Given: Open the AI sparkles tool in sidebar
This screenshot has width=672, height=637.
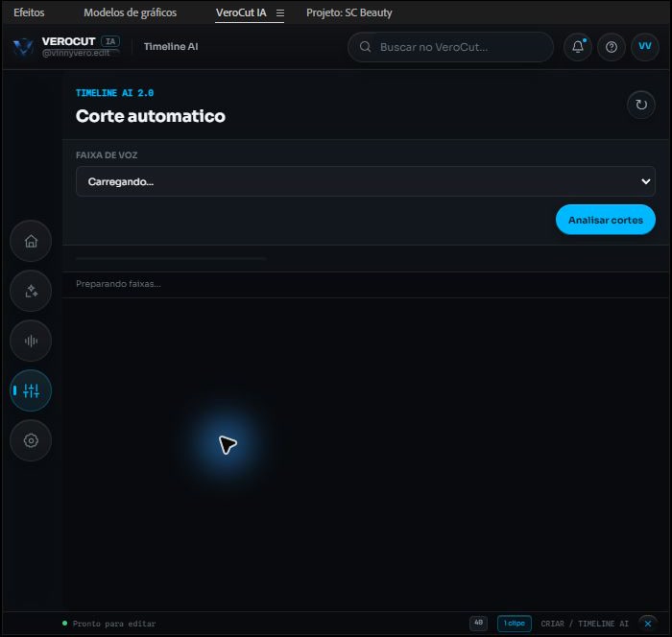Looking at the screenshot, I should tap(31, 291).
